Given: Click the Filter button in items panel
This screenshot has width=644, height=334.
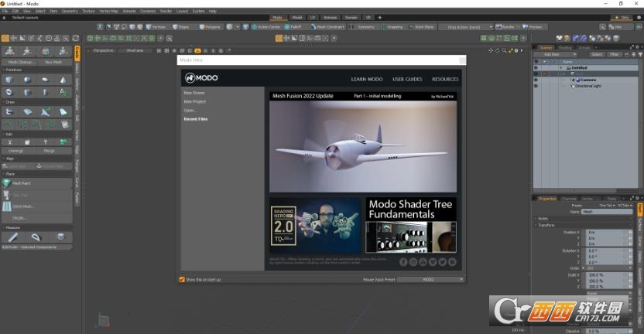Looking at the screenshot, I should click(614, 55).
